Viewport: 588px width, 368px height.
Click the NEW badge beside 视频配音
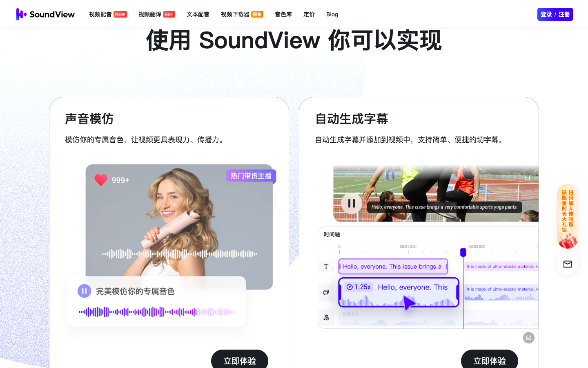tap(120, 14)
